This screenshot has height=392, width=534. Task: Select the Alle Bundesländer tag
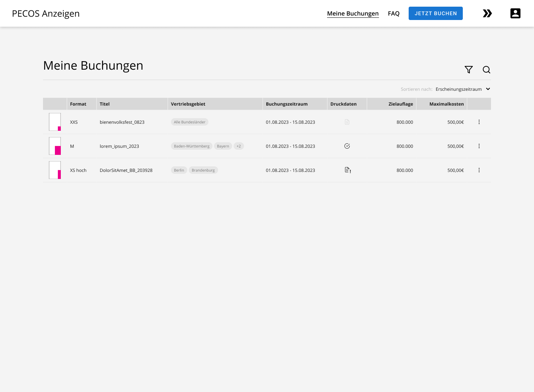point(189,122)
